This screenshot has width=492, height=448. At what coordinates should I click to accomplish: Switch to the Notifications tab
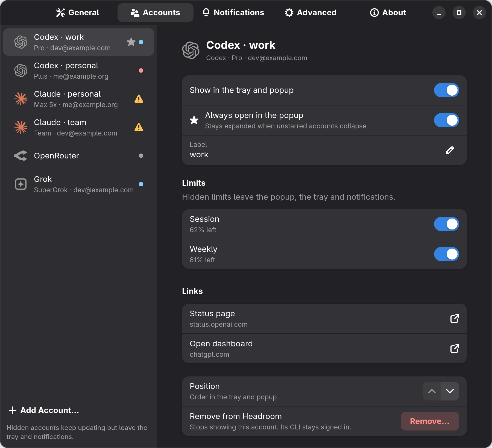coord(233,13)
